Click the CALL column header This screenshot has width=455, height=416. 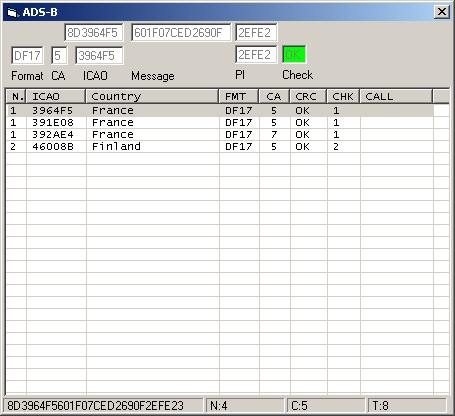[x=396, y=97]
